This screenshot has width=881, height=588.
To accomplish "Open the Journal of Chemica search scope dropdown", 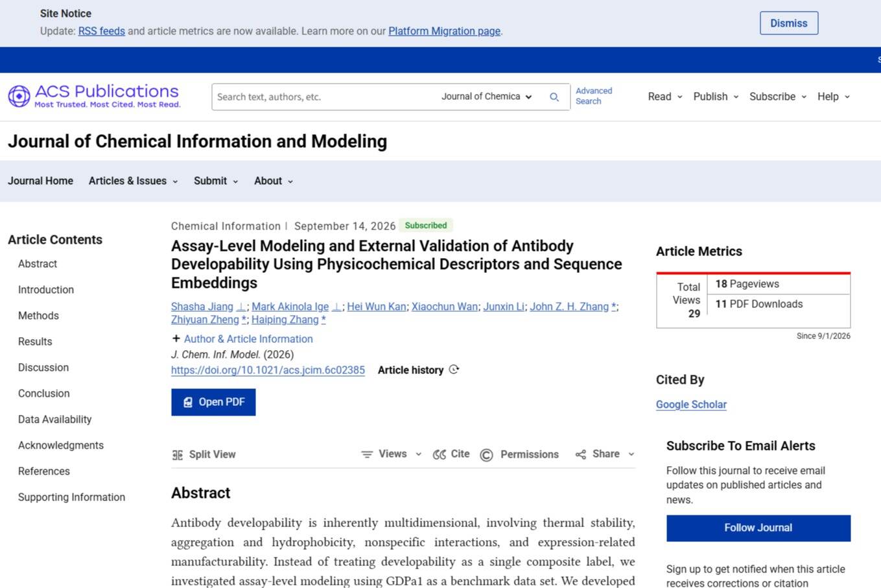I will (487, 97).
